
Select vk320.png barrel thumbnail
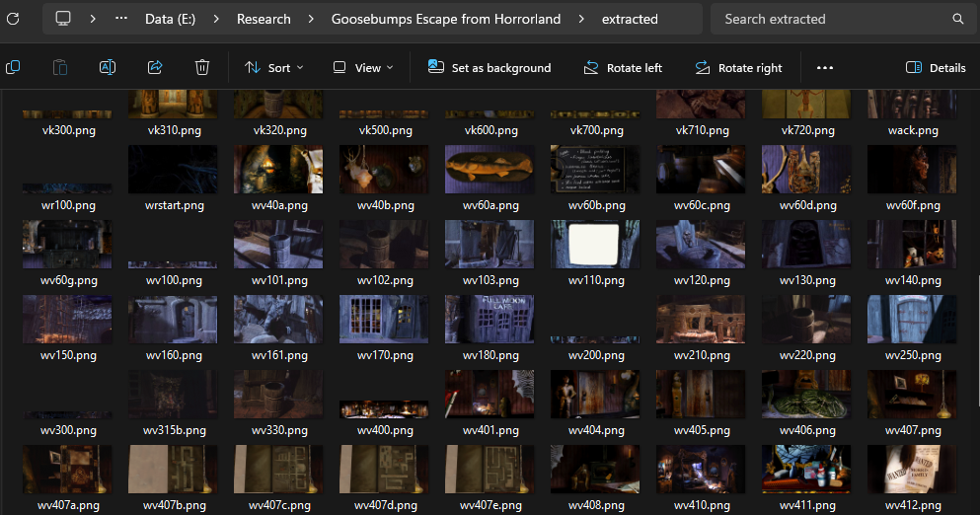coord(278,104)
